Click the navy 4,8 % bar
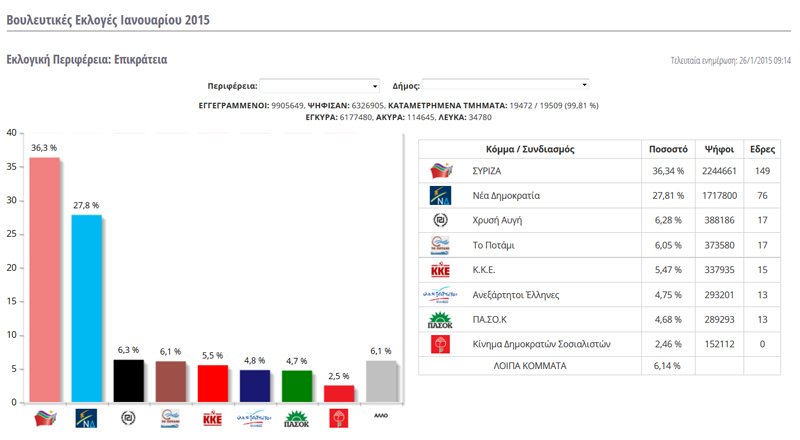The image size is (800, 440). click(x=255, y=386)
